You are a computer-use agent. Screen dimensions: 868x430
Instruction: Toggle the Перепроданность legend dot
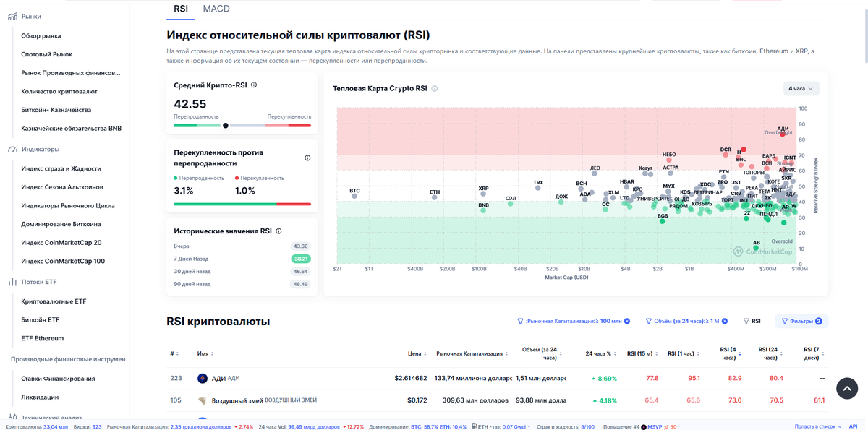176,177
